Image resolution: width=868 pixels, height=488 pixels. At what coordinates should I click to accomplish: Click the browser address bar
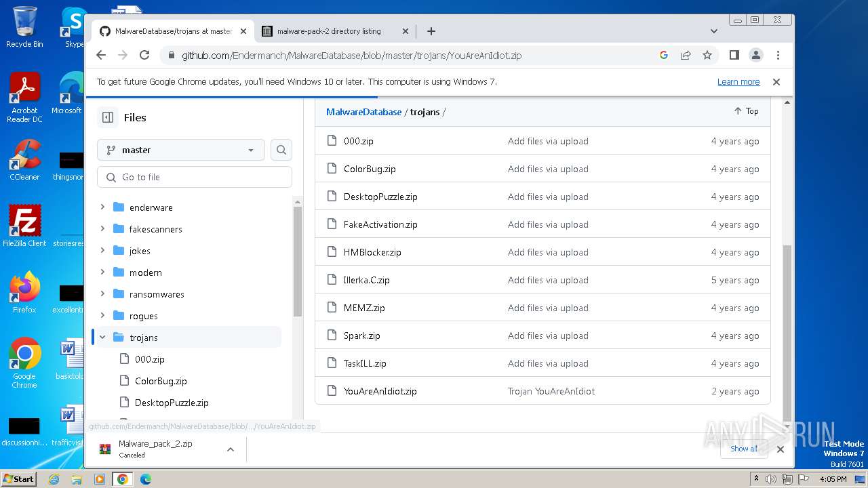[407, 55]
